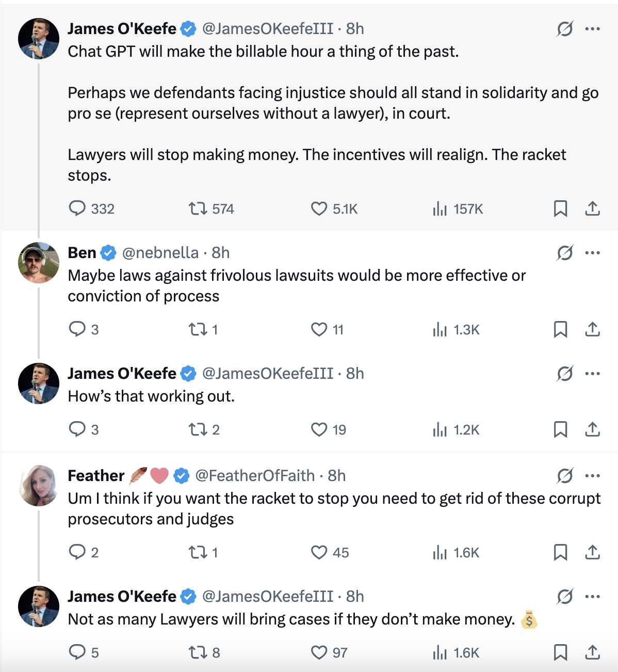View analytics for the 157K views tweet
This screenshot has width=618, height=672.
[x=458, y=209]
